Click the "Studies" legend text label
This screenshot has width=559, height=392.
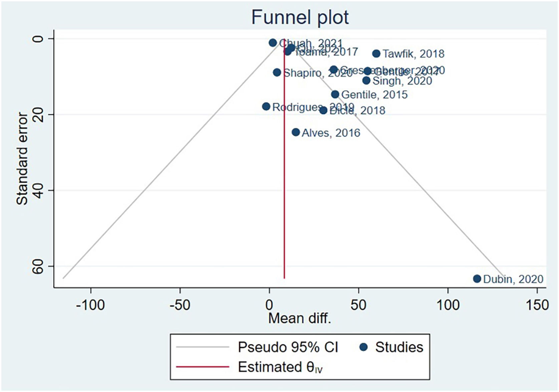[399, 347]
